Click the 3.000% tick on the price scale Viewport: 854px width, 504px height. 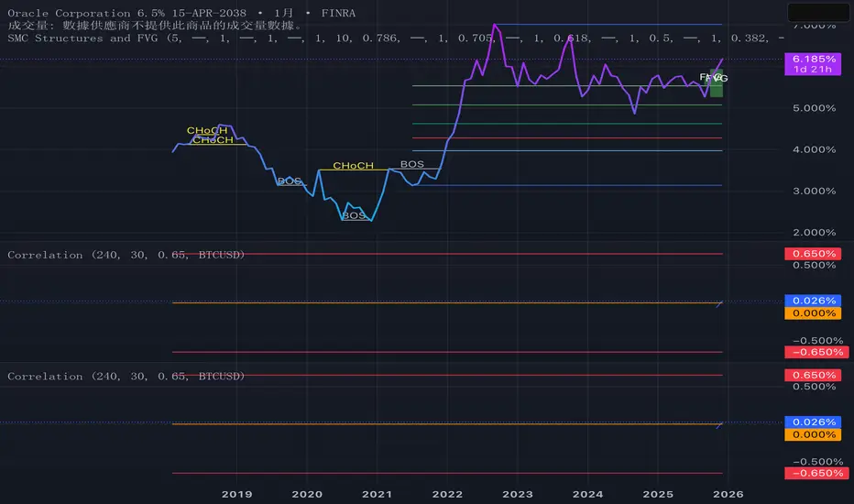point(814,191)
